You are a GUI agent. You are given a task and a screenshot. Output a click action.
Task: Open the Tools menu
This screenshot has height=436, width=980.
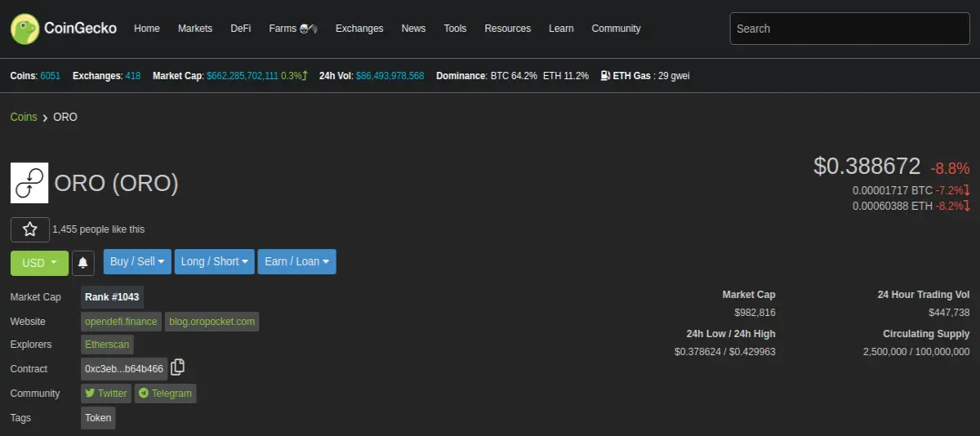tap(455, 29)
